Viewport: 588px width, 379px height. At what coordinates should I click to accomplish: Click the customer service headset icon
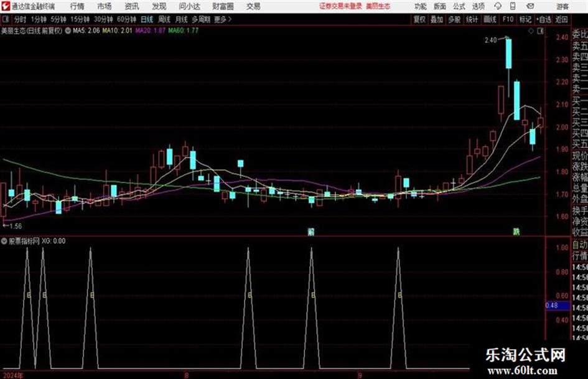pos(498,6)
